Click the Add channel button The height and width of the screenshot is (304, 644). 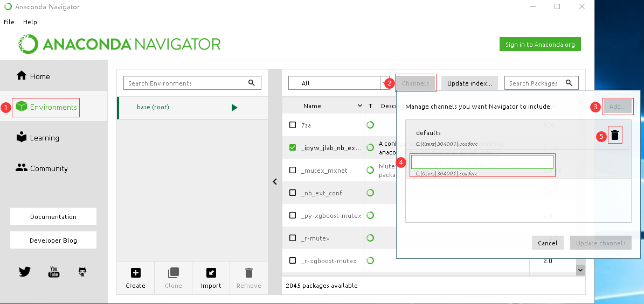617,106
